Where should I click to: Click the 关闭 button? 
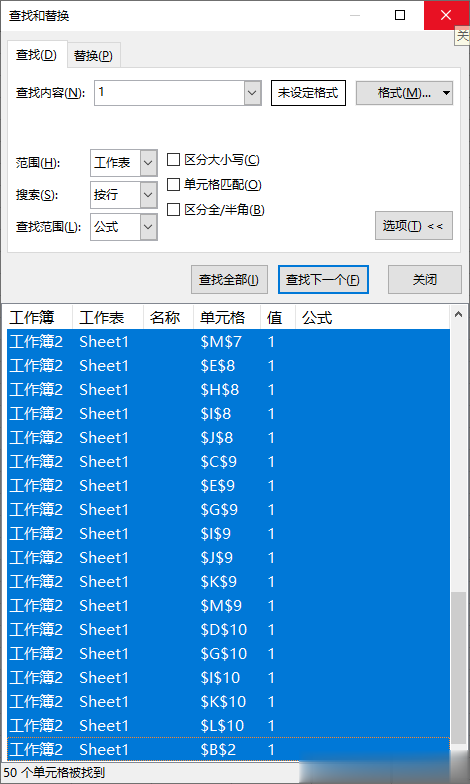[424, 280]
